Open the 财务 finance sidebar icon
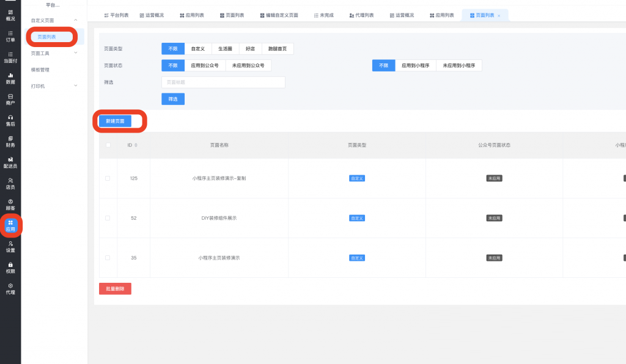Screen dimensions: 626x364 pos(10,142)
